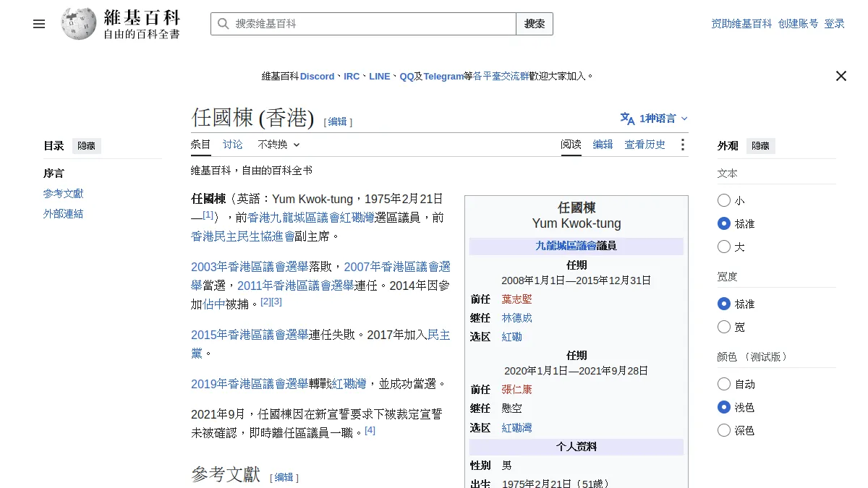Jump to 参考文獻 in contents
868x488 pixels.
(x=64, y=194)
